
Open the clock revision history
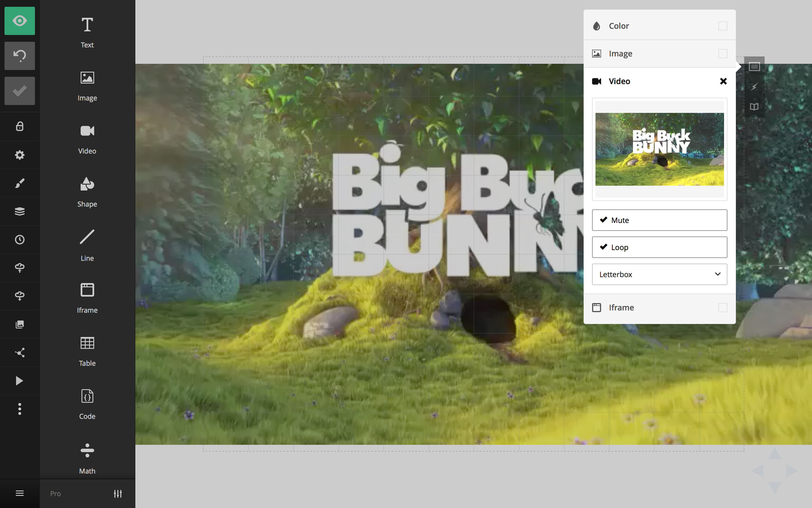19,240
